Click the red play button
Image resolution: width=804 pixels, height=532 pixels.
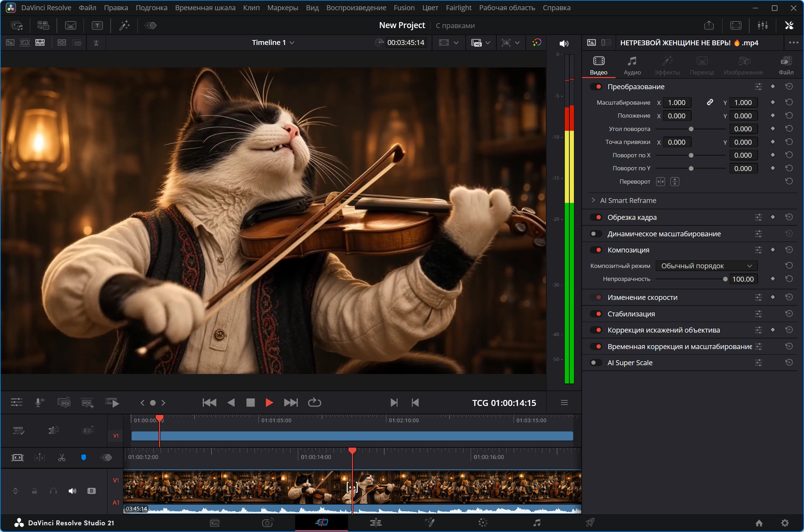coord(269,402)
